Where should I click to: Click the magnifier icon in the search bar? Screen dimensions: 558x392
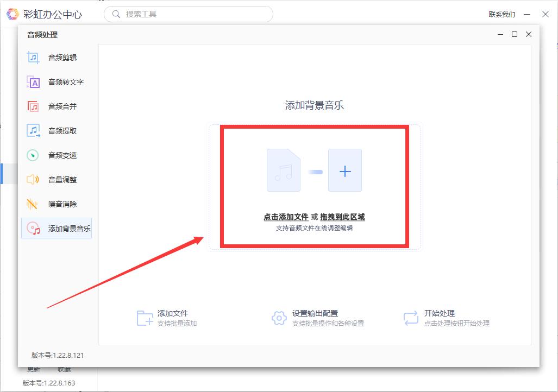(115, 14)
